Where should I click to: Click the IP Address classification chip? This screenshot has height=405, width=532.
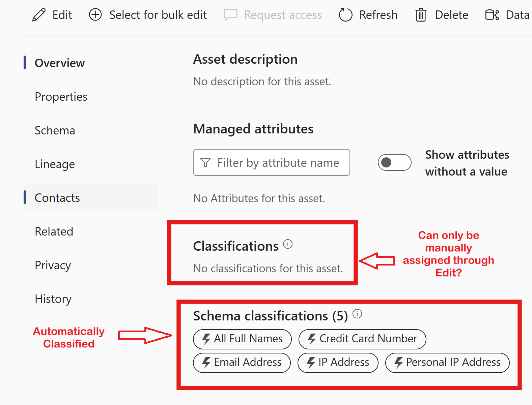point(338,363)
